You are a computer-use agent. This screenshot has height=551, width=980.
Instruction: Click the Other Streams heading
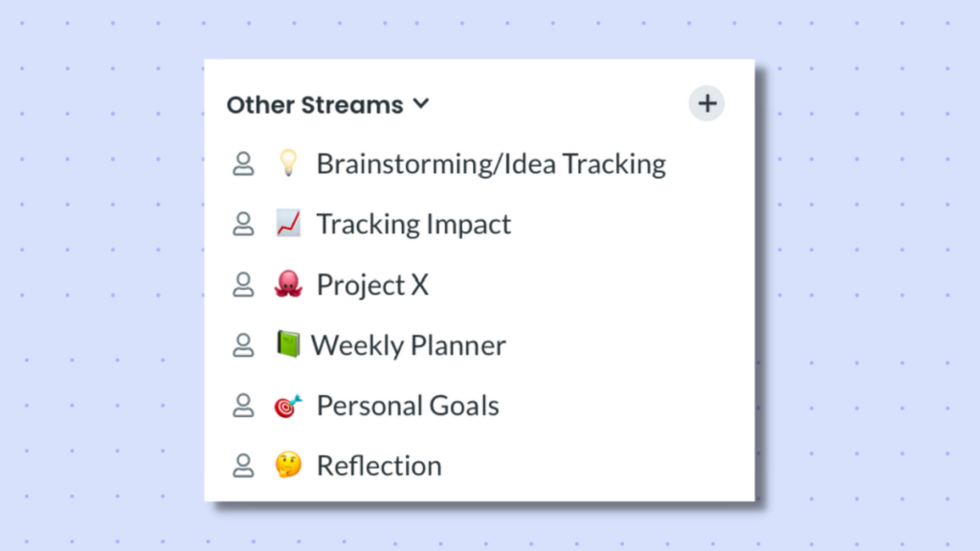pos(315,105)
